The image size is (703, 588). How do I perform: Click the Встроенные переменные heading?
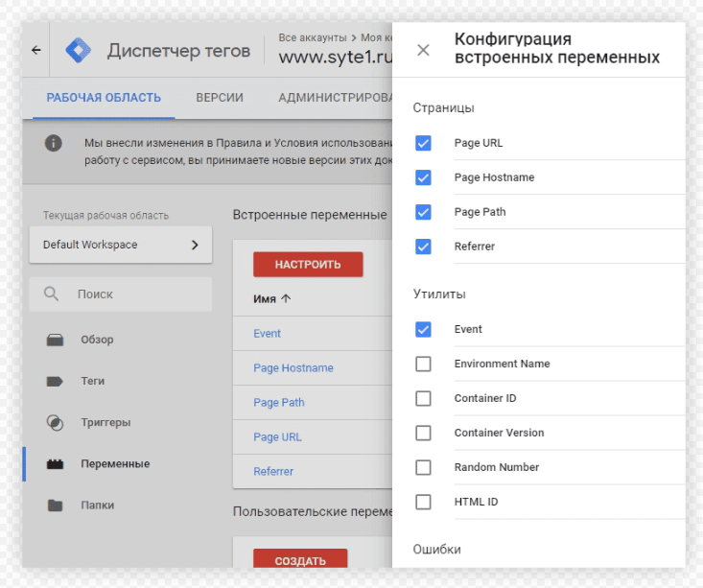(x=310, y=215)
